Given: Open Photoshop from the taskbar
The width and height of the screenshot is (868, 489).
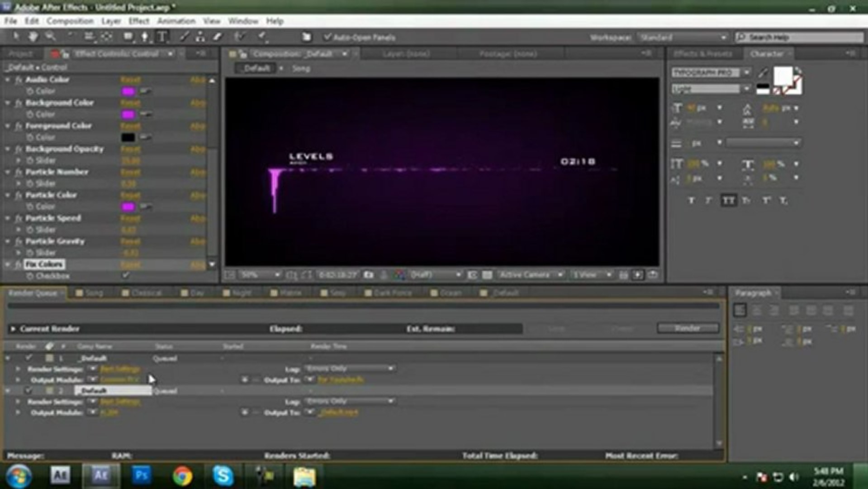Looking at the screenshot, I should coord(142,475).
